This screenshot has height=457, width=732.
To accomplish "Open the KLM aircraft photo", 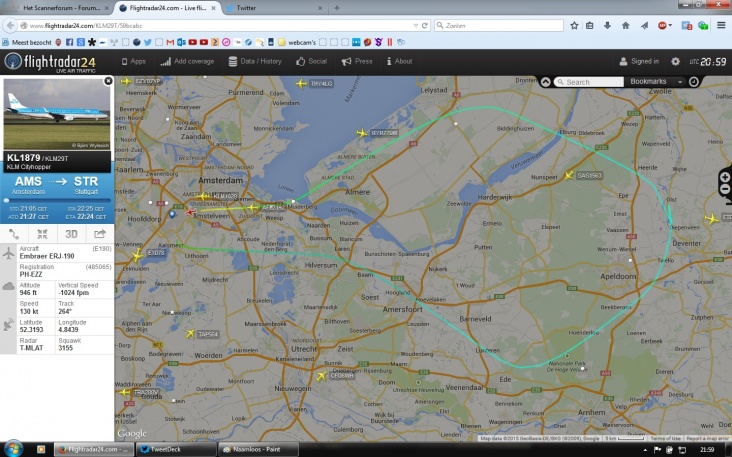I will click(56, 114).
